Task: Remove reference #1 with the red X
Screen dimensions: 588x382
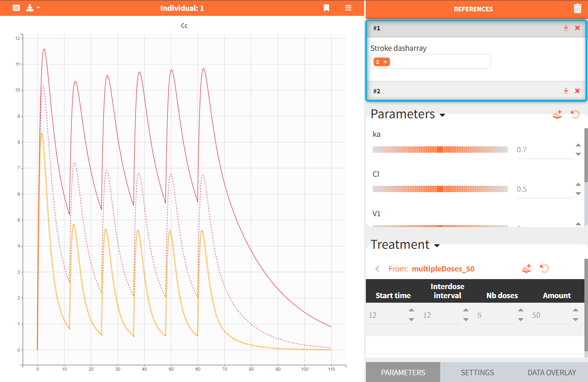Action: [577, 28]
